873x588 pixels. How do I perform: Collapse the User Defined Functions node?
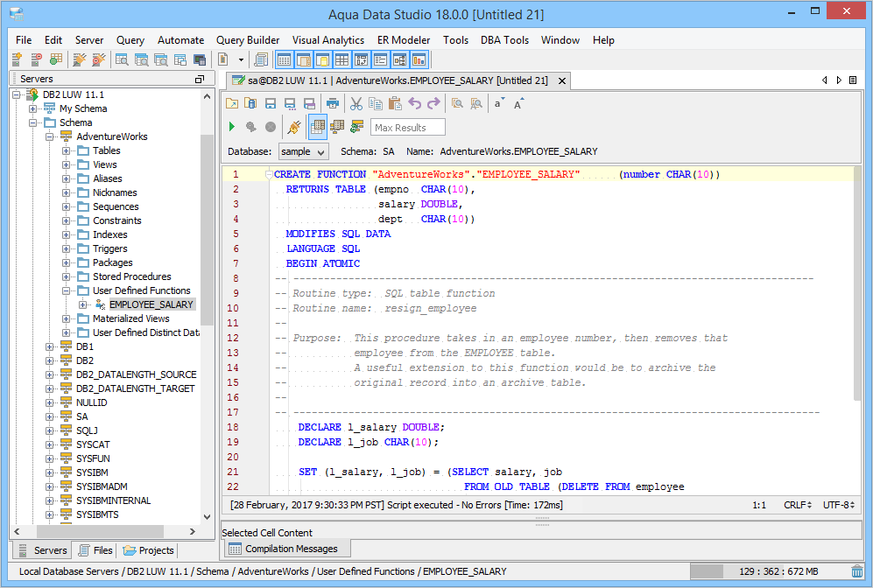(x=67, y=290)
